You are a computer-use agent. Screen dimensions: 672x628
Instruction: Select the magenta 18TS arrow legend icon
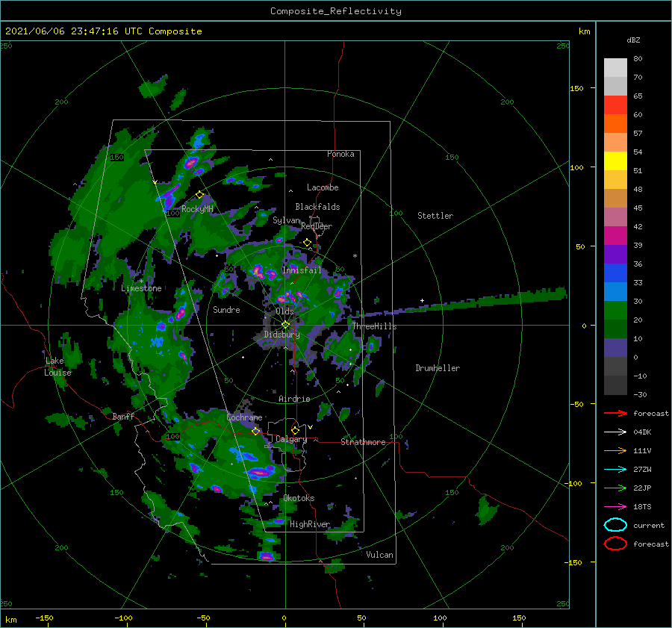[x=615, y=507]
